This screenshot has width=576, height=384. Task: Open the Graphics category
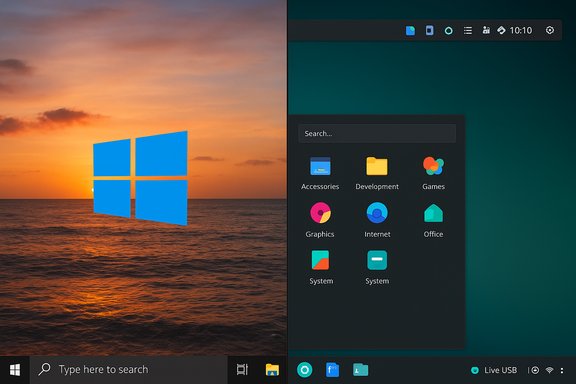click(x=320, y=220)
